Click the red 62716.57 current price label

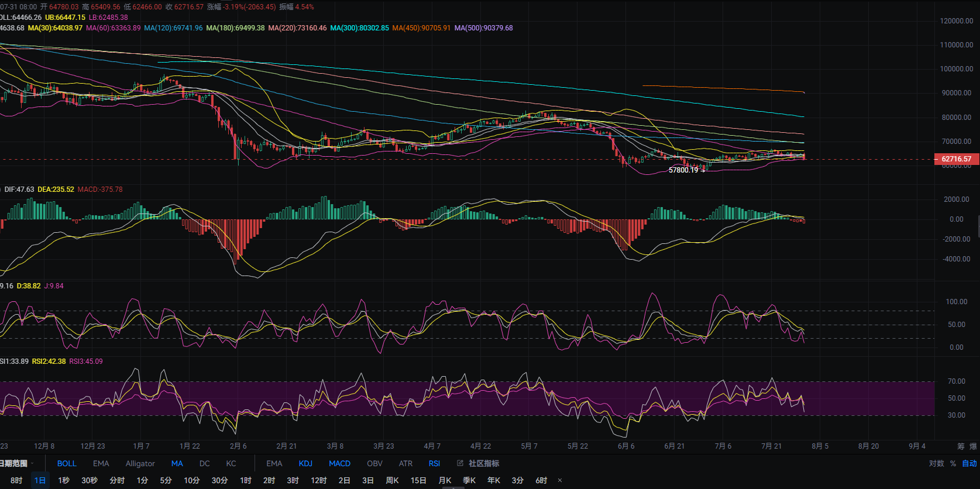(956, 159)
